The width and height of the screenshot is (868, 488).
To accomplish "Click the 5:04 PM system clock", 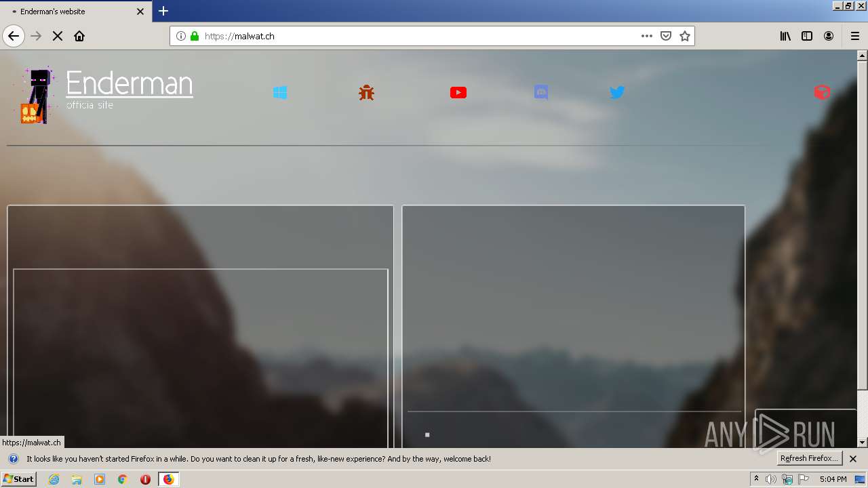I will [x=833, y=479].
